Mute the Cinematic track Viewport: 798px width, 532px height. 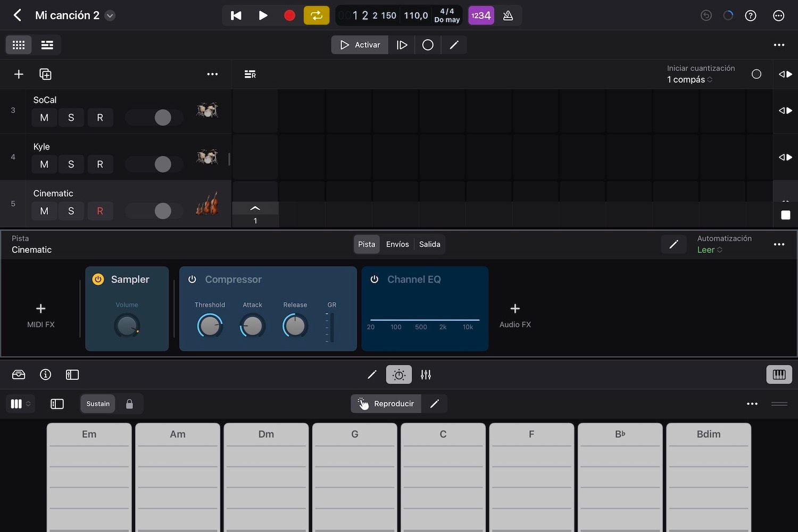[x=44, y=211]
